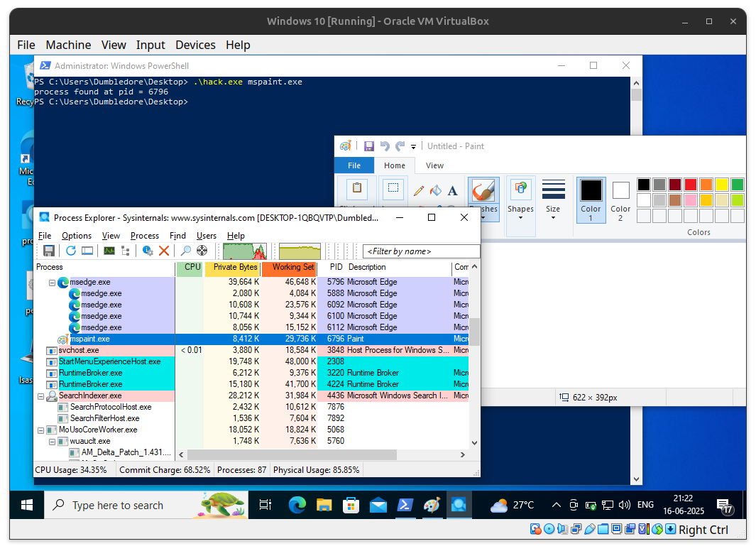The image size is (756, 551).
Task: Click Process Explorer icon on the taskbar
Action: click(459, 505)
